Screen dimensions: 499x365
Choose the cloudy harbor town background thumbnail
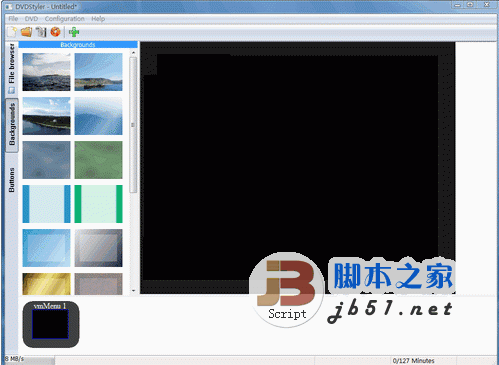[46, 72]
